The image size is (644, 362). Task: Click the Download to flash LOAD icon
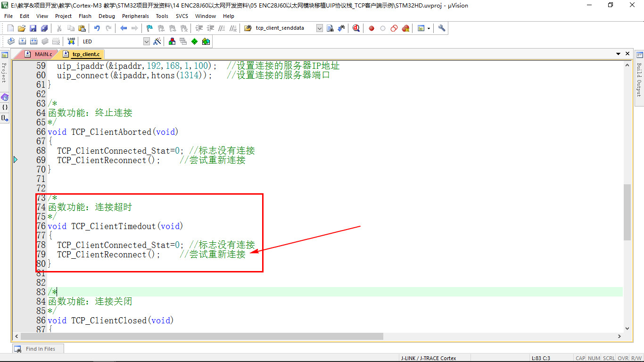[71, 41]
